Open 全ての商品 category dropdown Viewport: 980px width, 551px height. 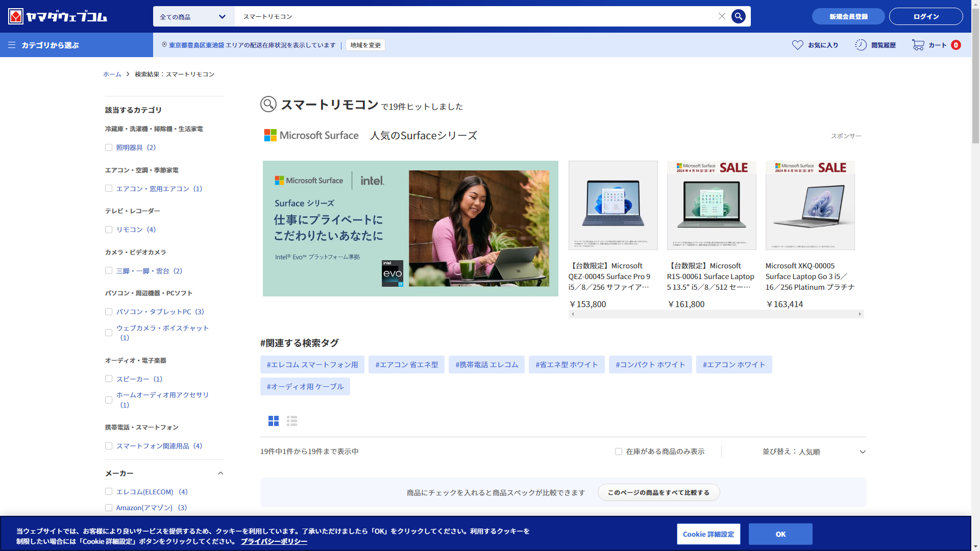click(x=193, y=17)
